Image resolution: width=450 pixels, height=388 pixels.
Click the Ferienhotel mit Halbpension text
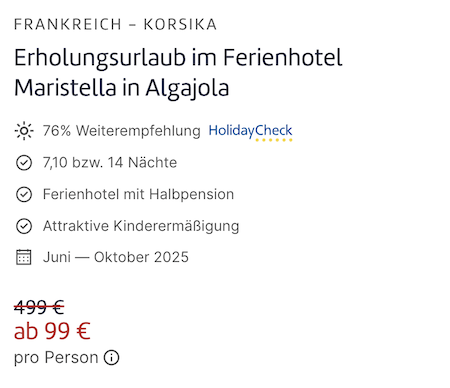138,195
